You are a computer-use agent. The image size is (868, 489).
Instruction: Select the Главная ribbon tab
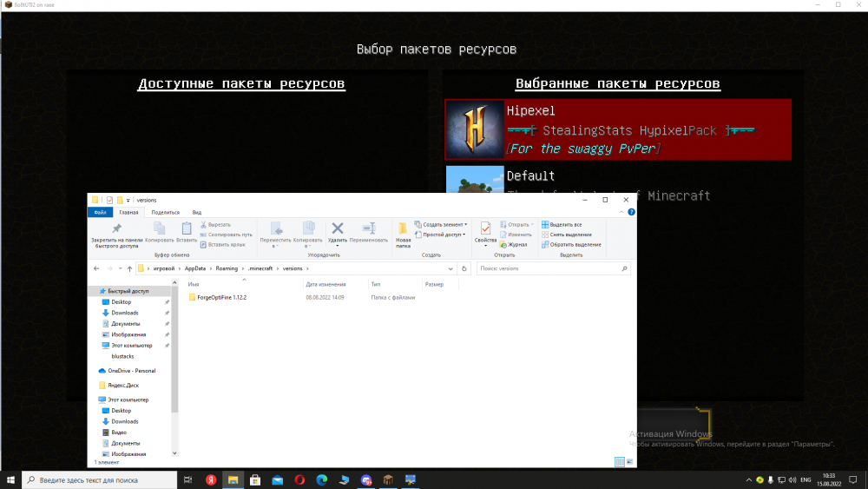129,213
